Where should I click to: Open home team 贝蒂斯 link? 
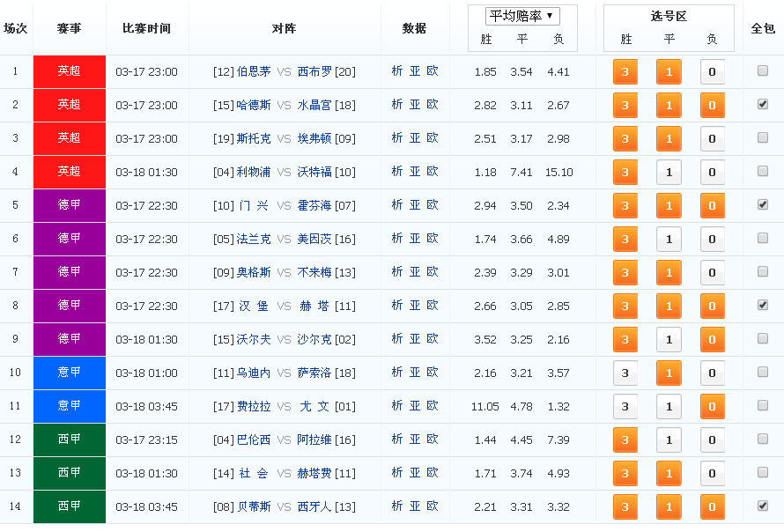254,507
